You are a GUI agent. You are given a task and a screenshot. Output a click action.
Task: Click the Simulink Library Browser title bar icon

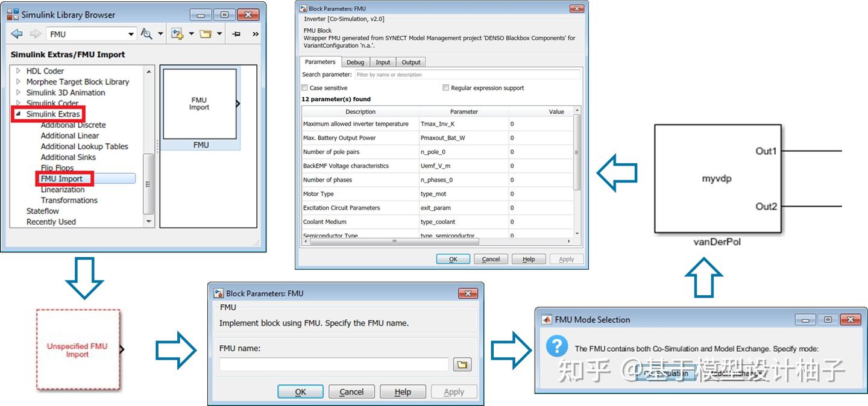pyautogui.click(x=13, y=14)
